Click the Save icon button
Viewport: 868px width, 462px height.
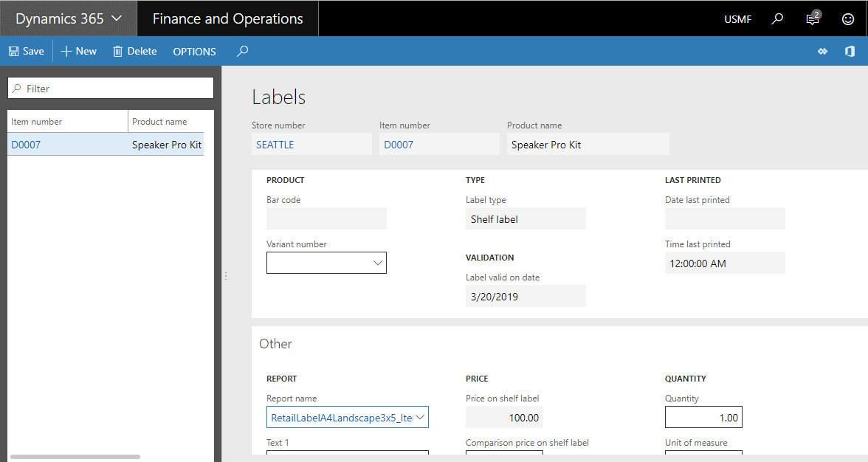pos(14,52)
